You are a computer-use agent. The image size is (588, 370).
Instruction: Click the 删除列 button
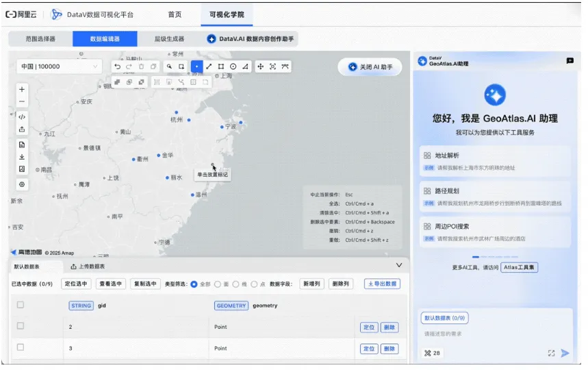341,284
